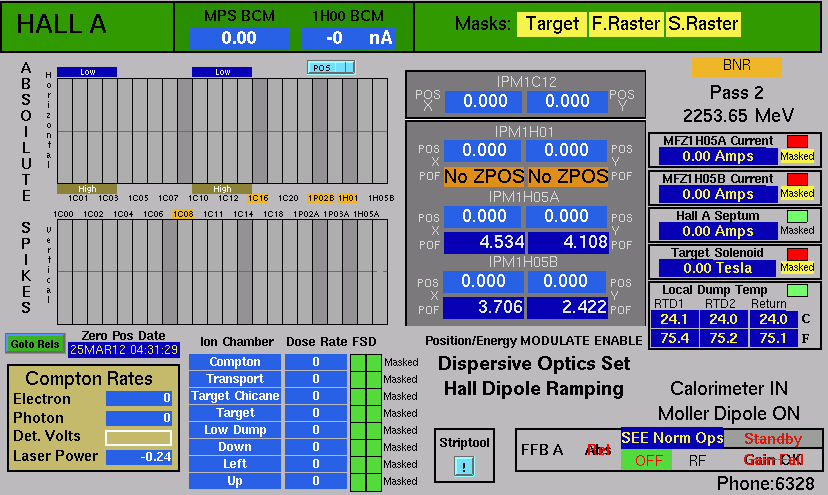Image resolution: width=828 pixels, height=495 pixels.
Task: Click the IPM1H05A POF value 4.108
Action: (x=568, y=242)
